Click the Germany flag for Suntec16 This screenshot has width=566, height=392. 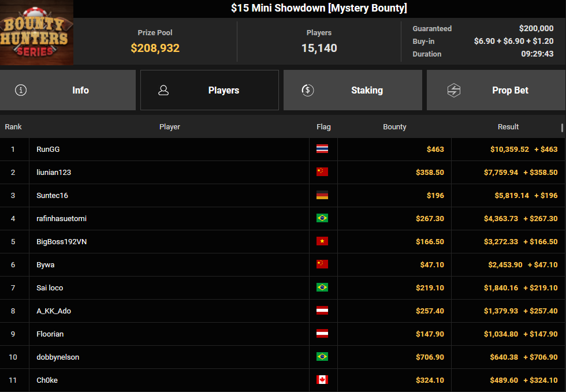tap(322, 195)
